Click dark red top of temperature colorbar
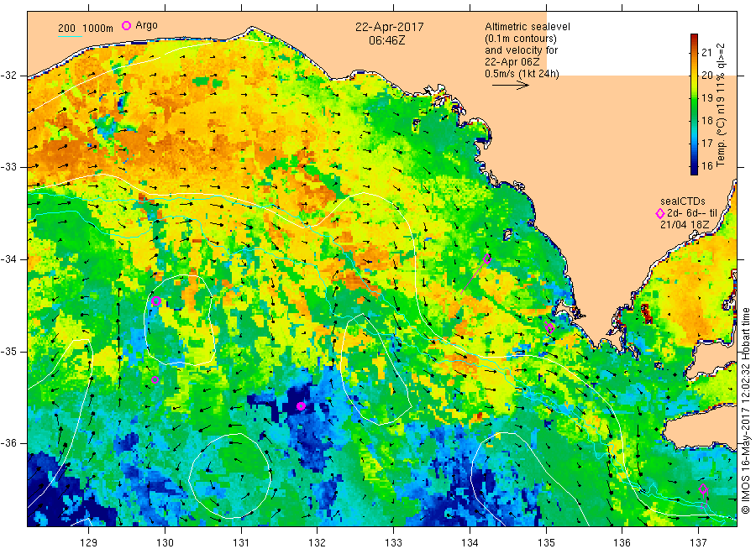This screenshot has height=554, width=756. [x=695, y=39]
